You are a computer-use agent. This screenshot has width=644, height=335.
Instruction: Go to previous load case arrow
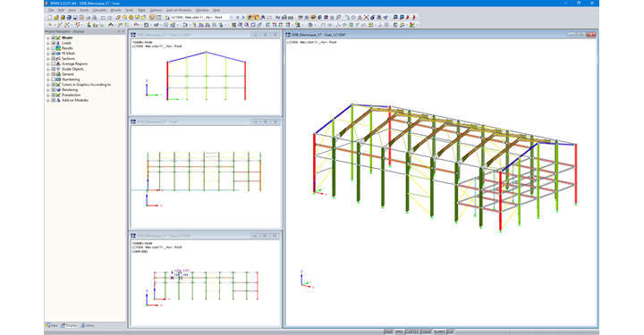click(237, 18)
